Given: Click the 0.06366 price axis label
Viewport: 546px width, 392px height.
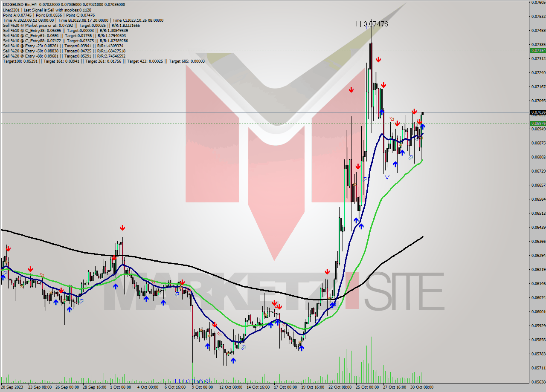Looking at the screenshot, I should coord(538,242).
